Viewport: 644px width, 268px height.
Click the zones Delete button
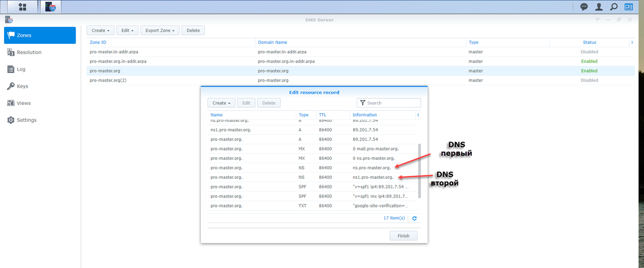click(193, 30)
